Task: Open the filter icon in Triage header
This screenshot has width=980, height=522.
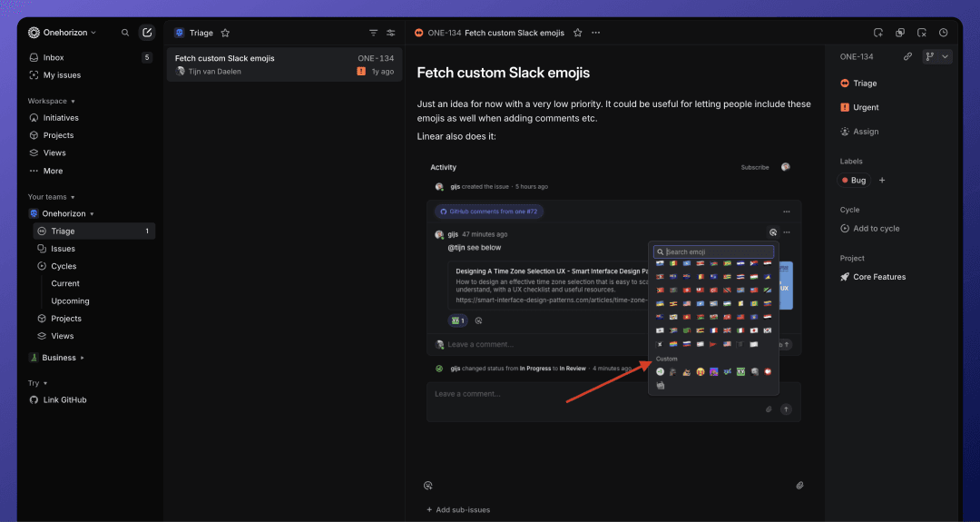Action: tap(373, 33)
